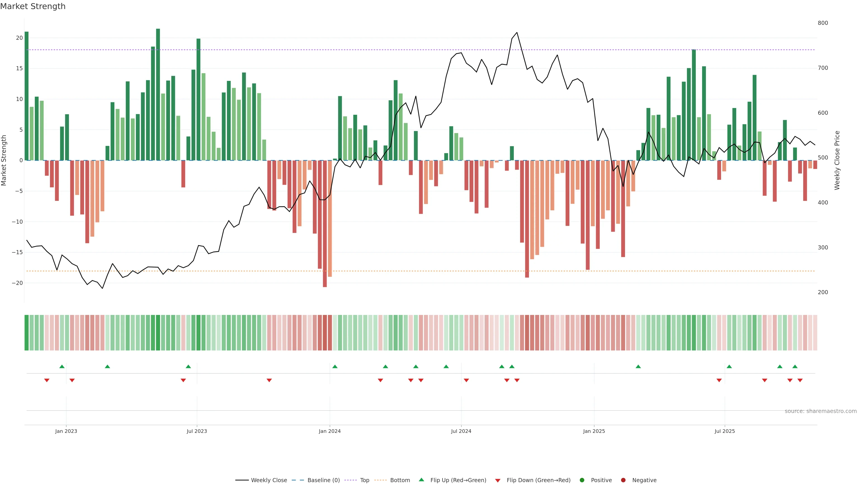The width and height of the screenshot is (868, 488).
Task: Click Flip Up green triangle legend icon
Action: click(x=421, y=480)
